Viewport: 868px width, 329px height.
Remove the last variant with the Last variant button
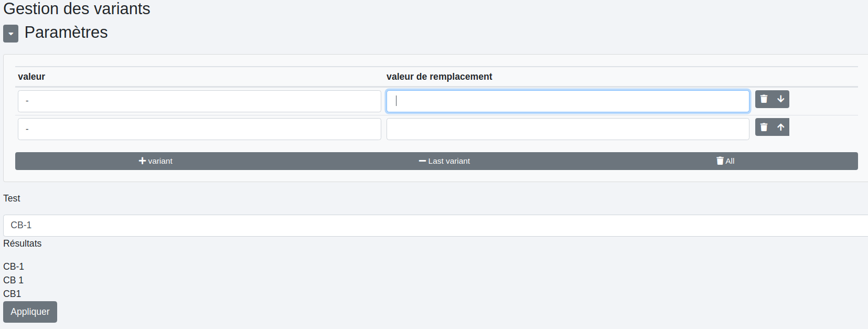(x=444, y=161)
